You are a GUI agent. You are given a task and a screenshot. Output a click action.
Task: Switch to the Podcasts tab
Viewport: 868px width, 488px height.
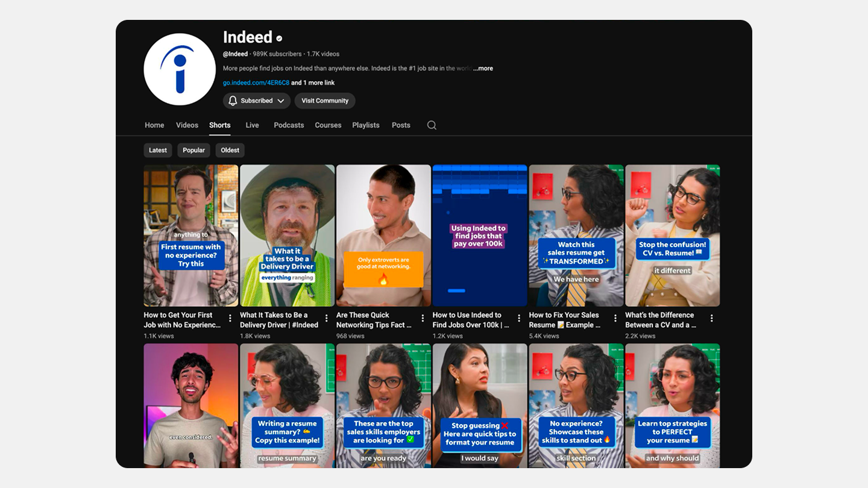click(x=288, y=125)
